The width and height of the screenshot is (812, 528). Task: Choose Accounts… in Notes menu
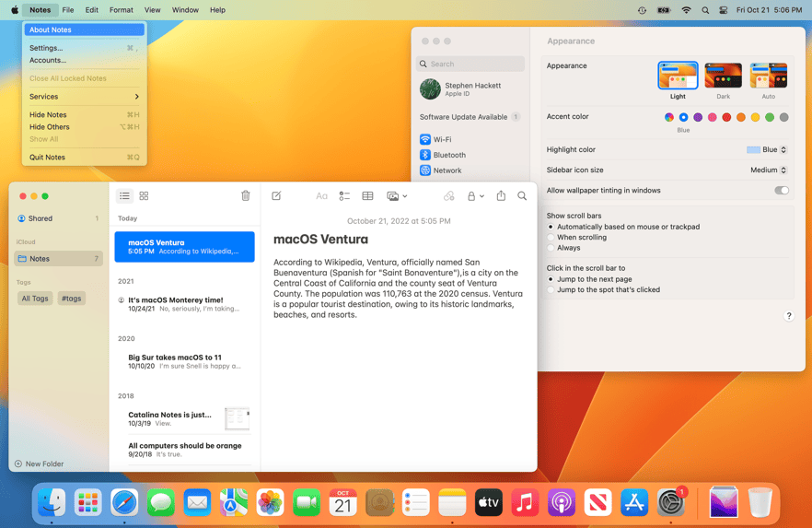[84, 60]
